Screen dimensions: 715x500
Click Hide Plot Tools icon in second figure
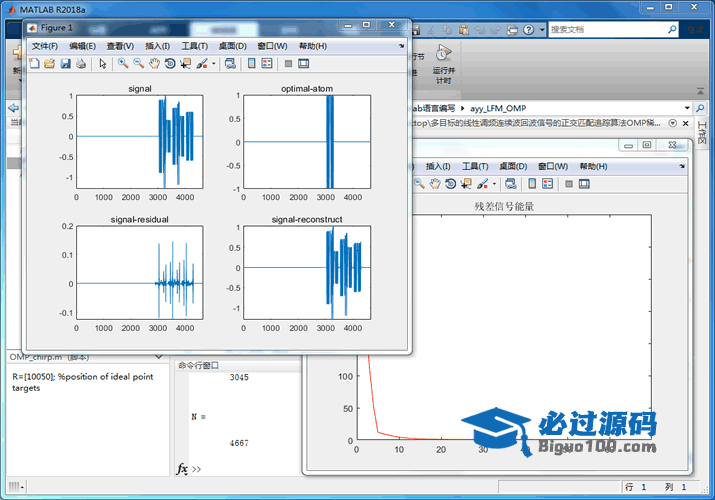coord(569,184)
